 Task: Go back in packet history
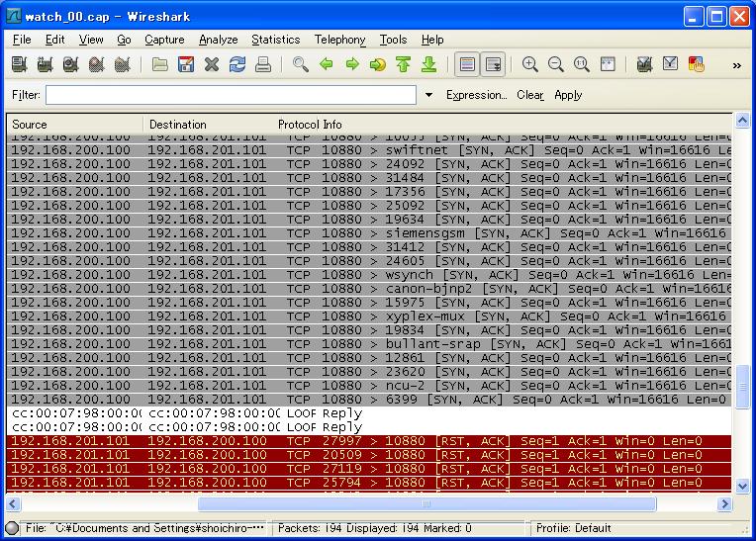[x=327, y=64]
